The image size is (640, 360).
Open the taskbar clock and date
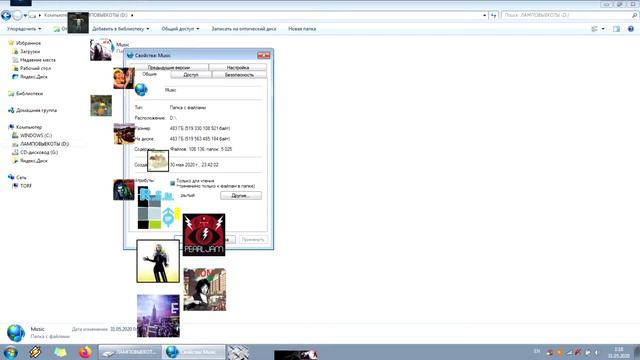click(x=619, y=352)
